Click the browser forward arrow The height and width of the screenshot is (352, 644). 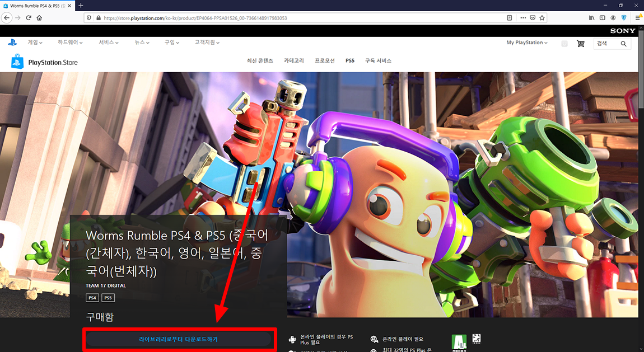tap(18, 18)
